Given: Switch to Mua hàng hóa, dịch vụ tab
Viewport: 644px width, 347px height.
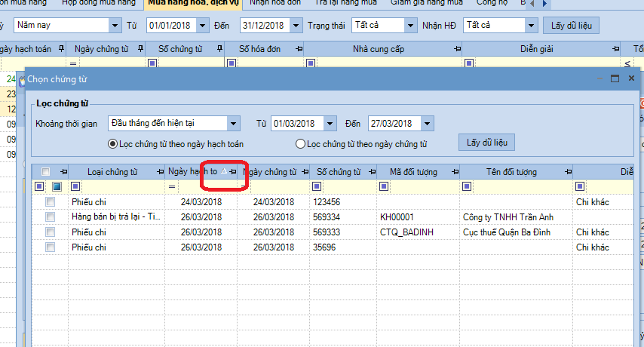Looking at the screenshot, I should tap(193, 3).
